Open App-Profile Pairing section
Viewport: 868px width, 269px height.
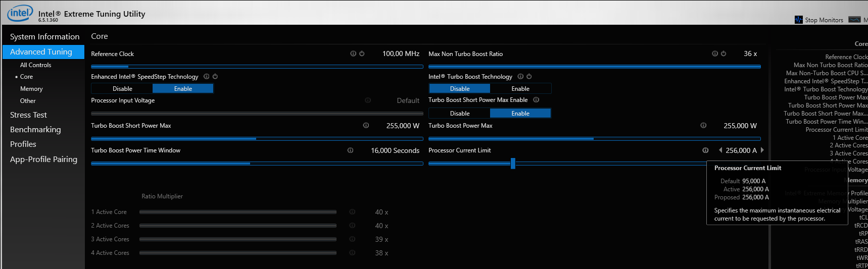click(43, 159)
